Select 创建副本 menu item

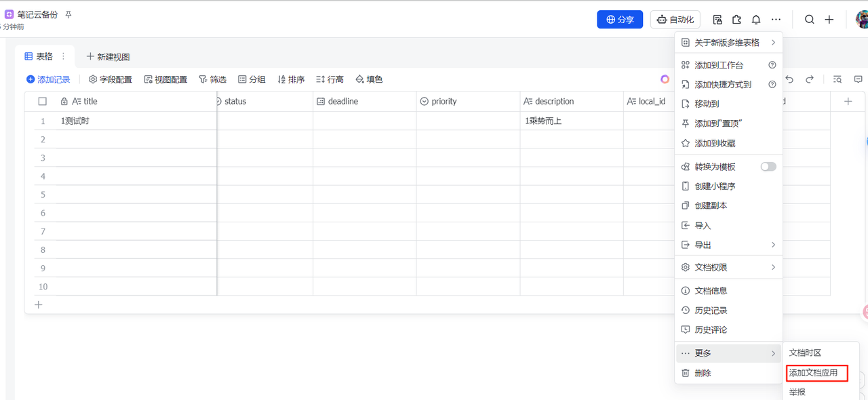[x=729, y=205]
